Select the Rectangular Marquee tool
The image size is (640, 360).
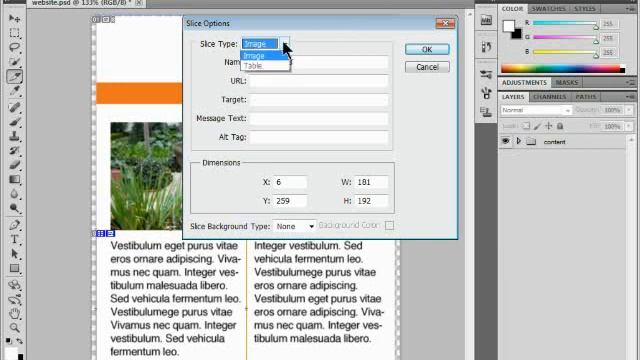[14, 33]
